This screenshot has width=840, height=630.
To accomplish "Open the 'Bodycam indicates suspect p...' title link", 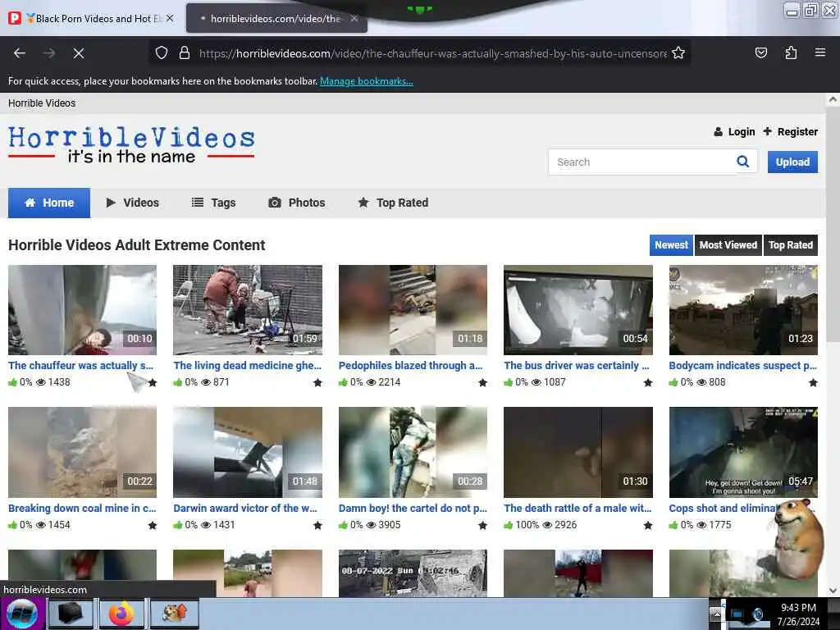I will [x=742, y=365].
